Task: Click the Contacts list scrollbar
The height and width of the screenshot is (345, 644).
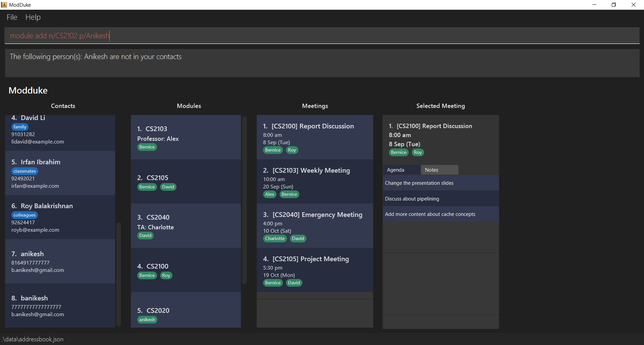Action: point(118,274)
